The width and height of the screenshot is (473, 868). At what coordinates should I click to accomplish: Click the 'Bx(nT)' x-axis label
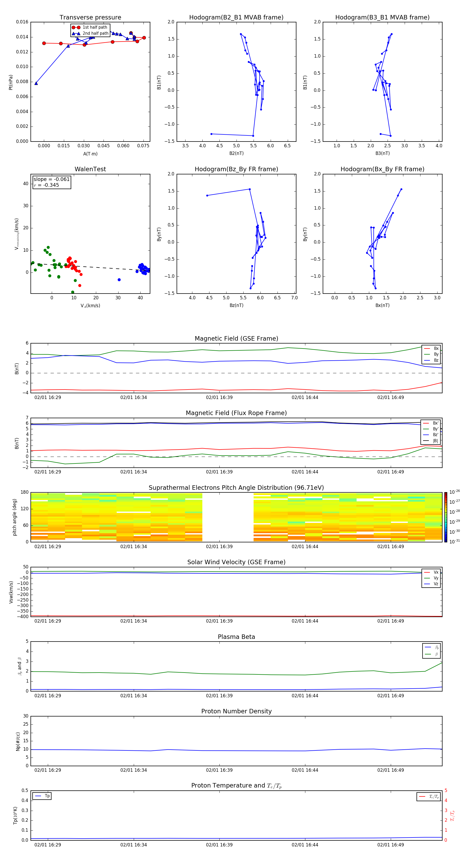(382, 305)
